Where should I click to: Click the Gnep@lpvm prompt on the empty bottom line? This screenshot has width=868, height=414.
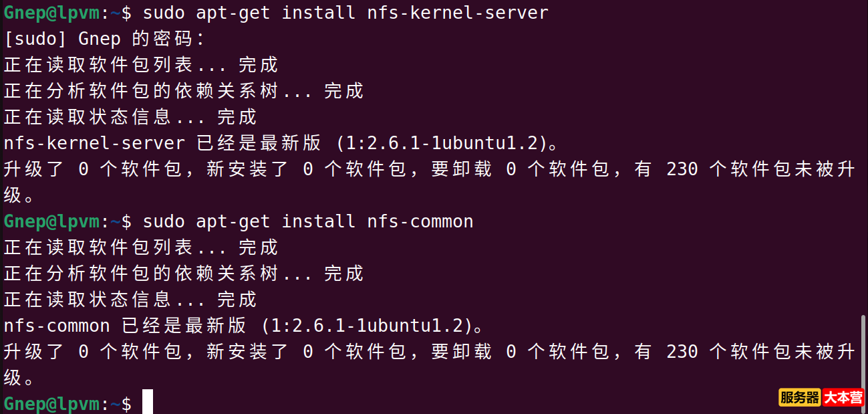[x=53, y=404]
